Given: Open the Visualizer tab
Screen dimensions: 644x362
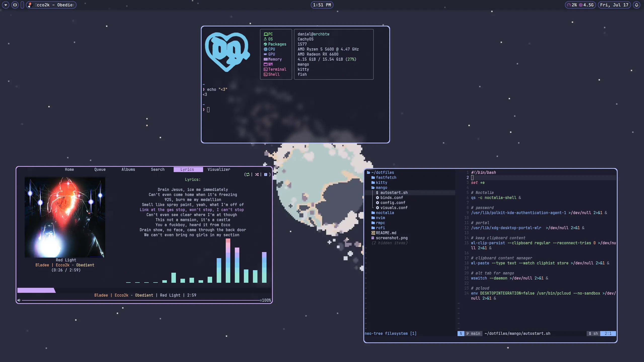Looking at the screenshot, I should click(x=219, y=170).
